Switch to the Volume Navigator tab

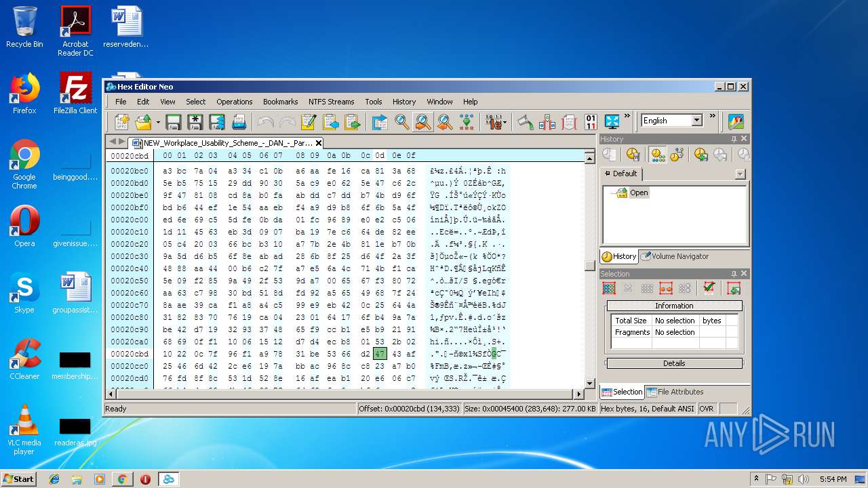[x=675, y=256]
